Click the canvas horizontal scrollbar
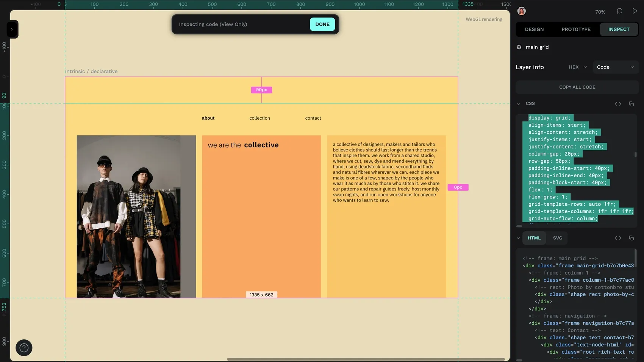Viewport: 644px width, 362px height. [366, 359]
